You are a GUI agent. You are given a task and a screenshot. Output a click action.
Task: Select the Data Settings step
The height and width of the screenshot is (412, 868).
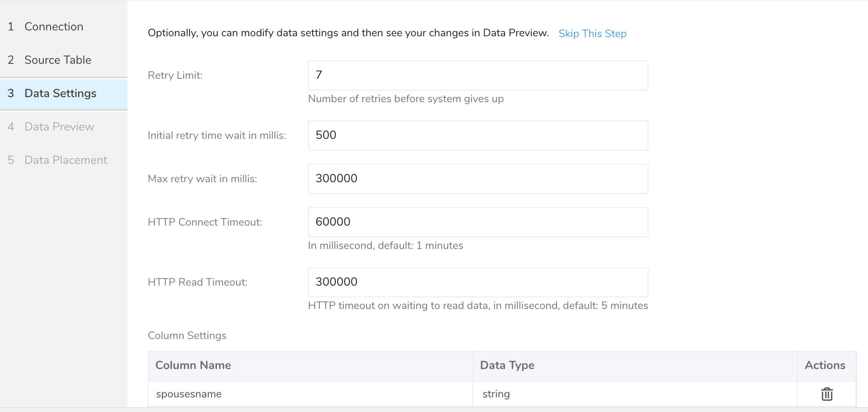pos(61,93)
